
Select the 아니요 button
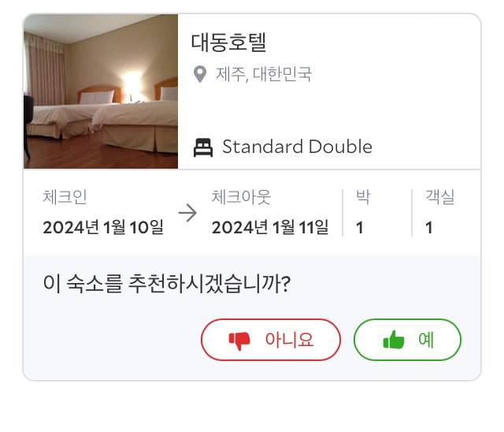(x=271, y=340)
